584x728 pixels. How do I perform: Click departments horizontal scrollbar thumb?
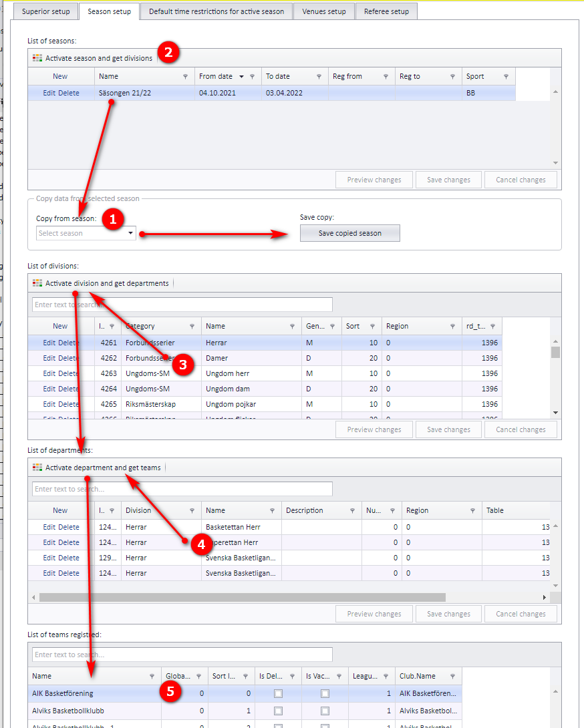pos(243,597)
